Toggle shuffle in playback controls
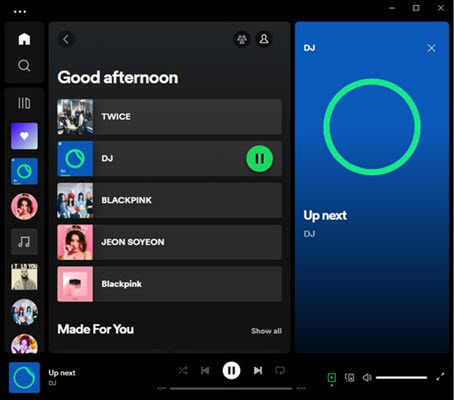454x400 pixels. pyautogui.click(x=183, y=370)
